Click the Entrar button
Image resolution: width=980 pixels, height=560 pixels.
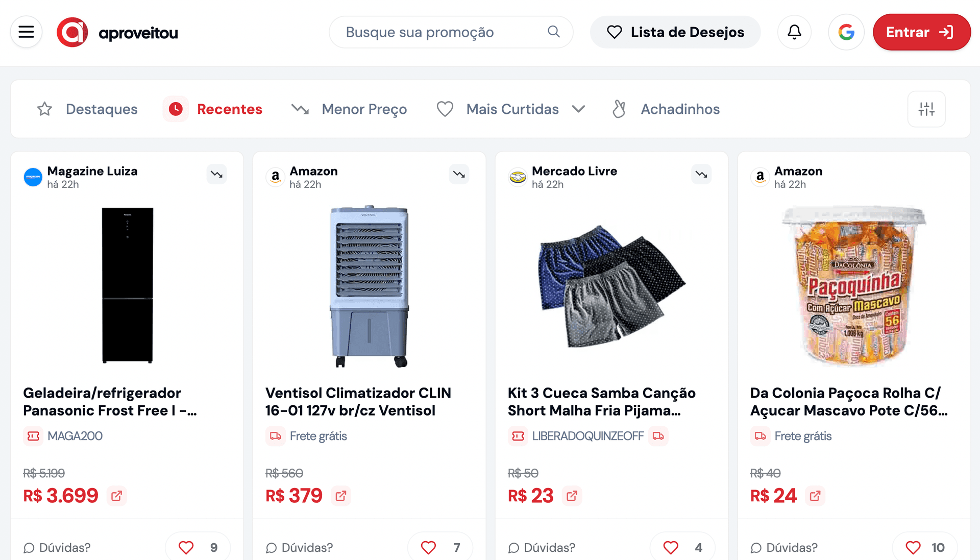tap(921, 32)
